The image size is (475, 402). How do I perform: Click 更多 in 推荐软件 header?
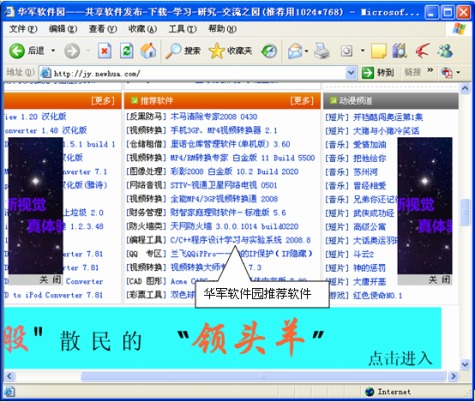(x=302, y=101)
